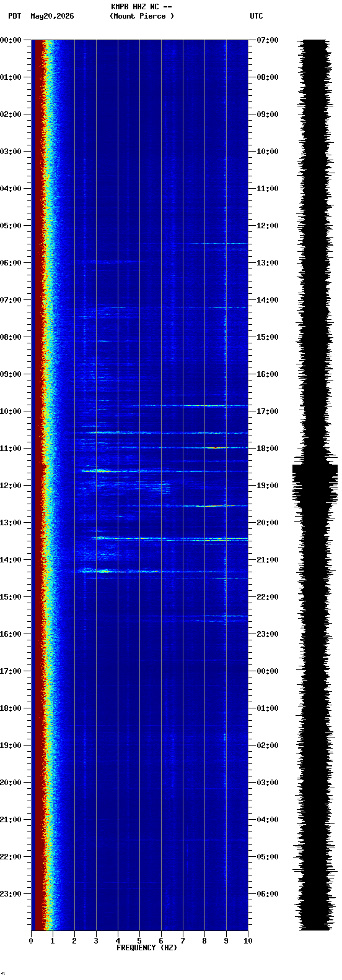Select the 12:00 label on PDT axis
This screenshot has width=342, height=980.
tap(11, 486)
